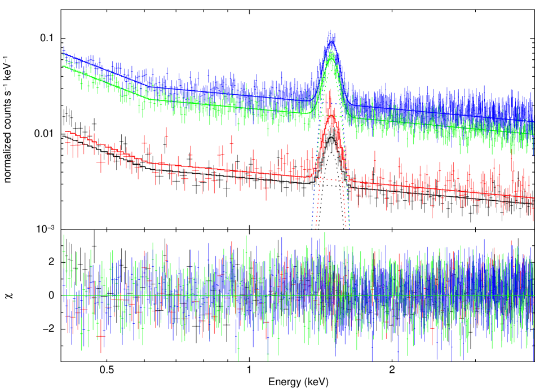The width and height of the screenshot is (544, 392).
Task: Select the 'normalized counts s⁻¹ keV⁻¹' y-axis label
Action: tap(8, 119)
